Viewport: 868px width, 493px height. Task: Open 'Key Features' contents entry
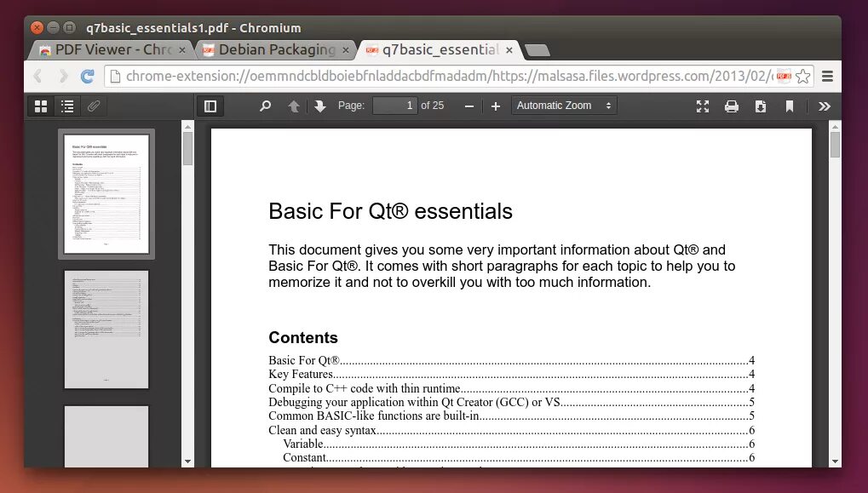(511, 374)
